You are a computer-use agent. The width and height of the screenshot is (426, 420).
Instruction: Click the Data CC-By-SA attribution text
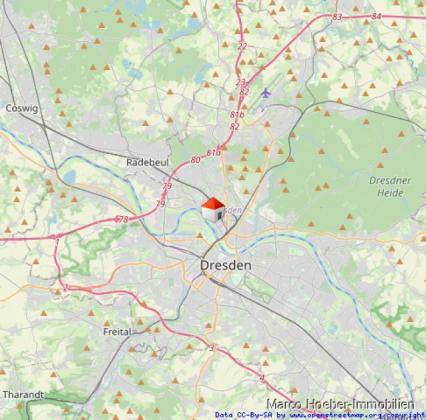click(245, 415)
